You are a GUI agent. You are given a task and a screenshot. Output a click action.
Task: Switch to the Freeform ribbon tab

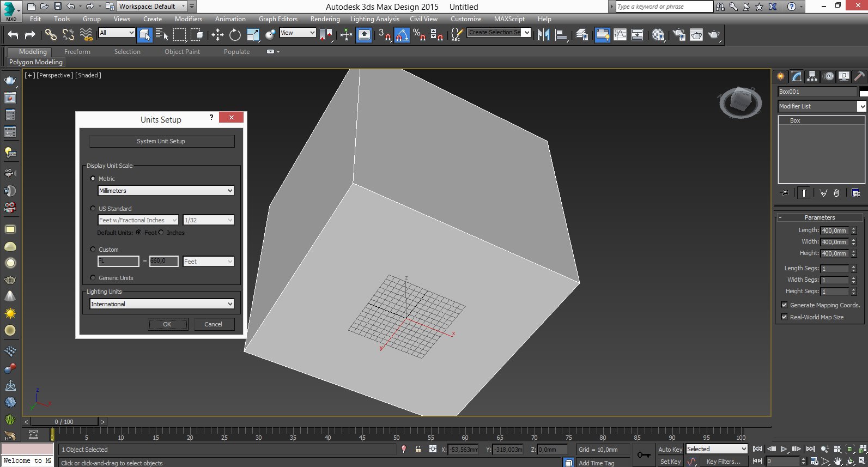click(77, 52)
